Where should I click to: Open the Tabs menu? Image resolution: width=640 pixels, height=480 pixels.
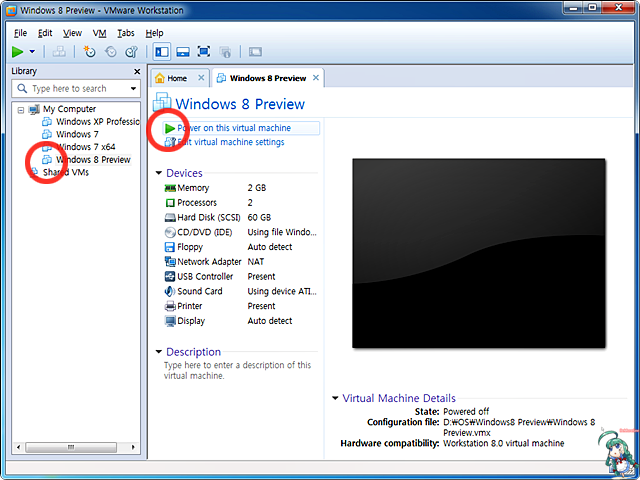pos(126,33)
